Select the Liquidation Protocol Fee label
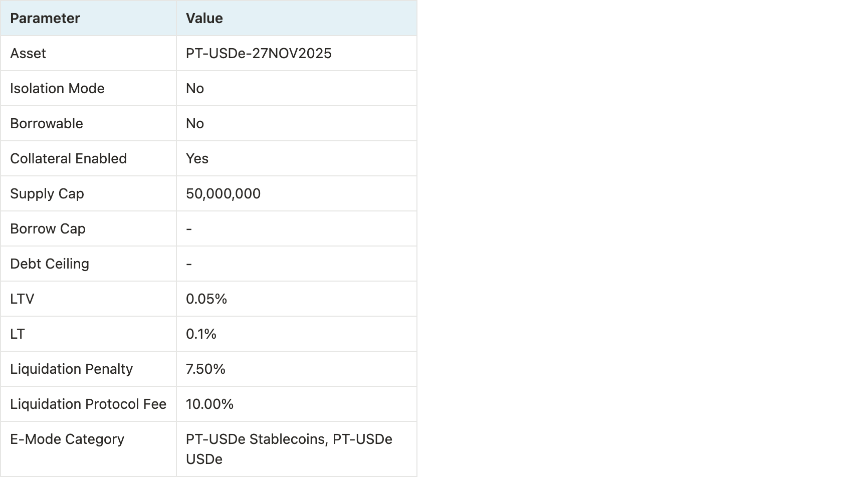The width and height of the screenshot is (868, 478). pos(88,404)
